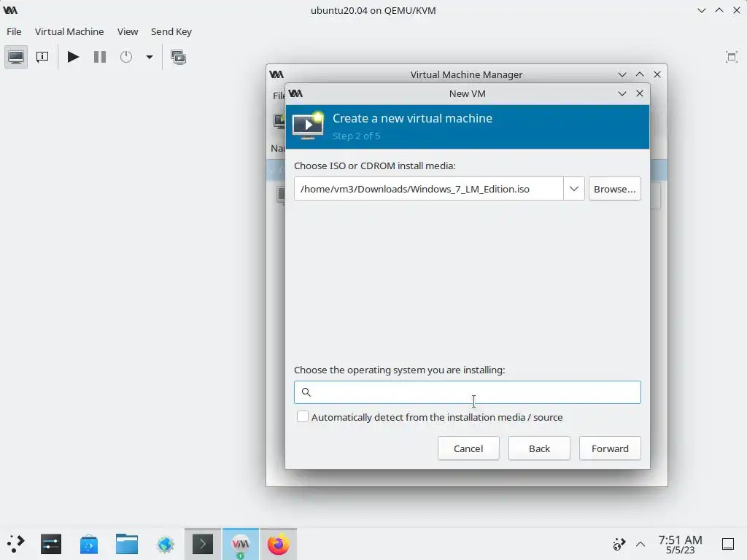747x560 pixels.
Task: Switch to the Virtual Machine Manager task
Action: tap(241, 544)
